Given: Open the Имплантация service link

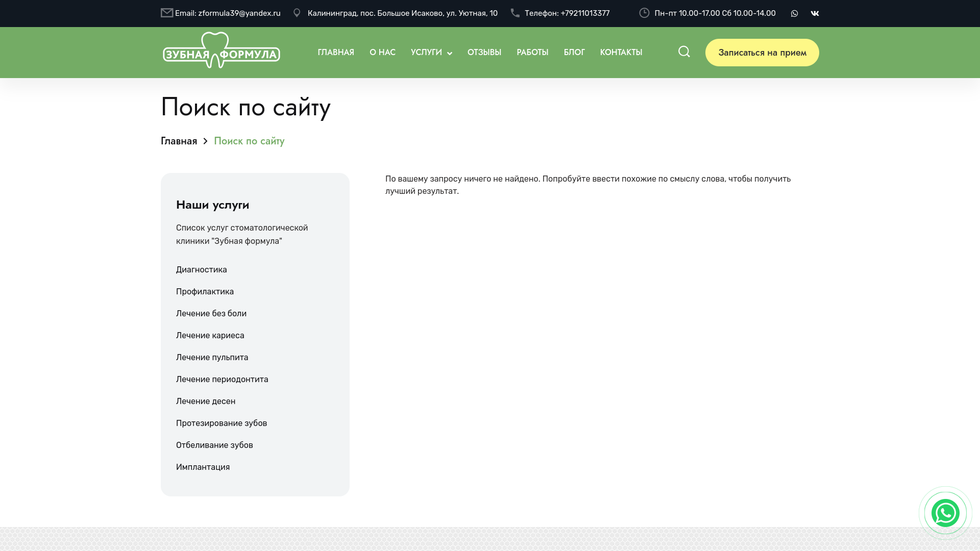Looking at the screenshot, I should coord(203,467).
